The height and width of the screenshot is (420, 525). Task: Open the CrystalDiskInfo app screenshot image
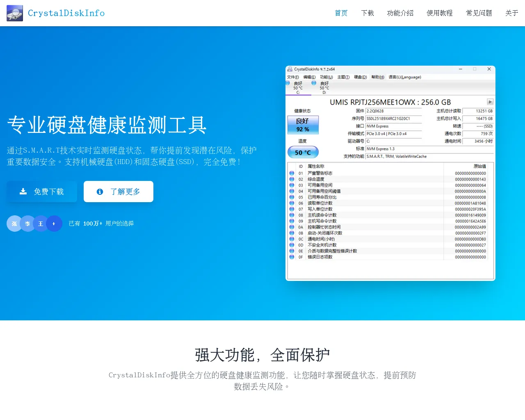coord(390,173)
